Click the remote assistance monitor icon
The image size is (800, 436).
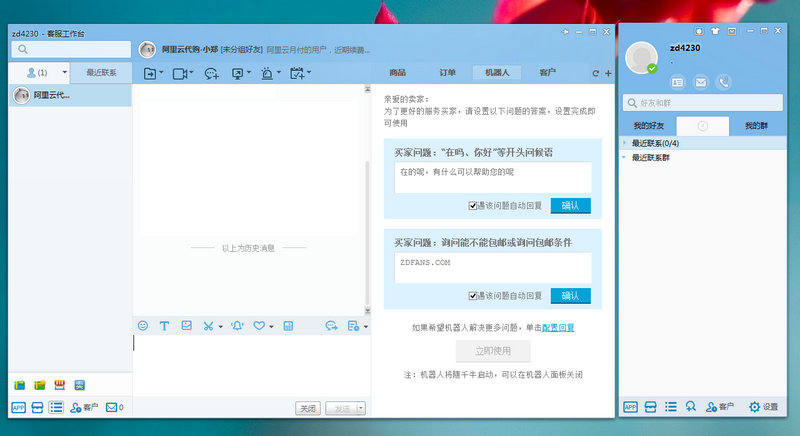click(238, 73)
